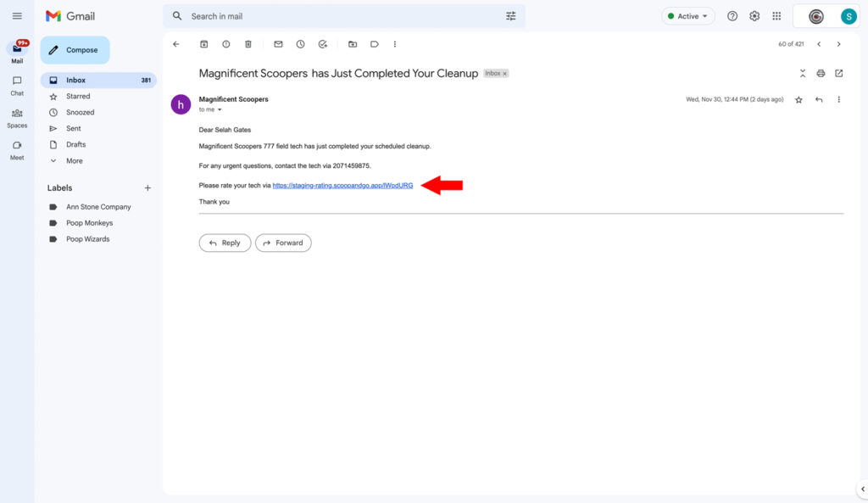Click the Search in mail field
The height and width of the screenshot is (503, 868).
pos(339,16)
